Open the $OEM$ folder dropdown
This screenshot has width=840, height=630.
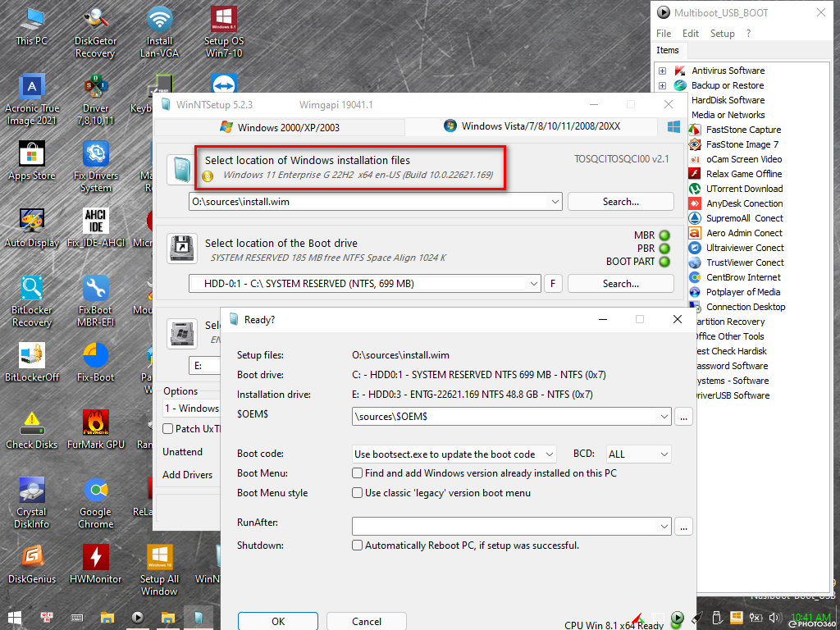[x=664, y=416]
